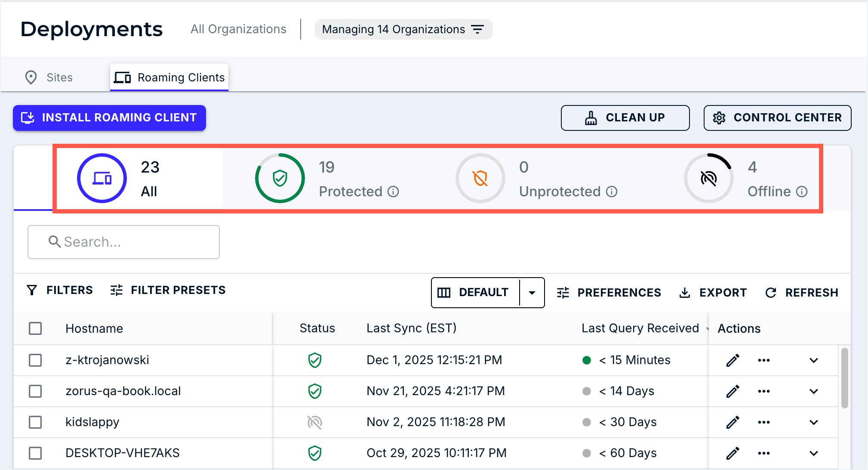868x470 pixels.
Task: Open the Control Center
Action: (777, 117)
